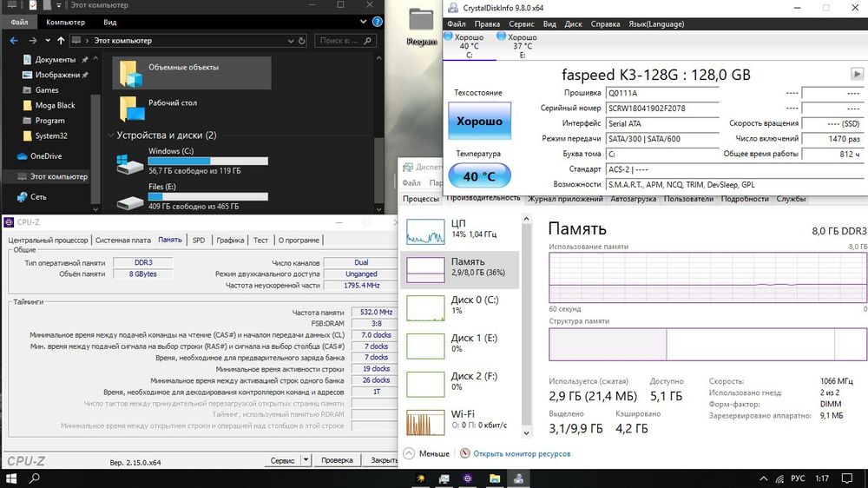Switch to Службы tab

[791, 199]
